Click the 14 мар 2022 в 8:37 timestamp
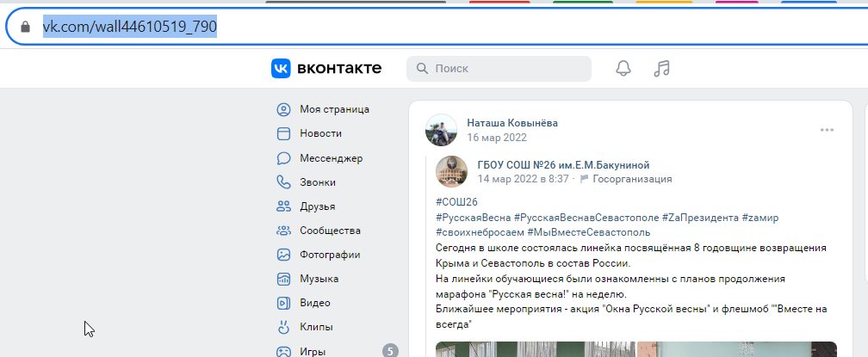Viewport: 868px width, 357px height. (x=523, y=179)
